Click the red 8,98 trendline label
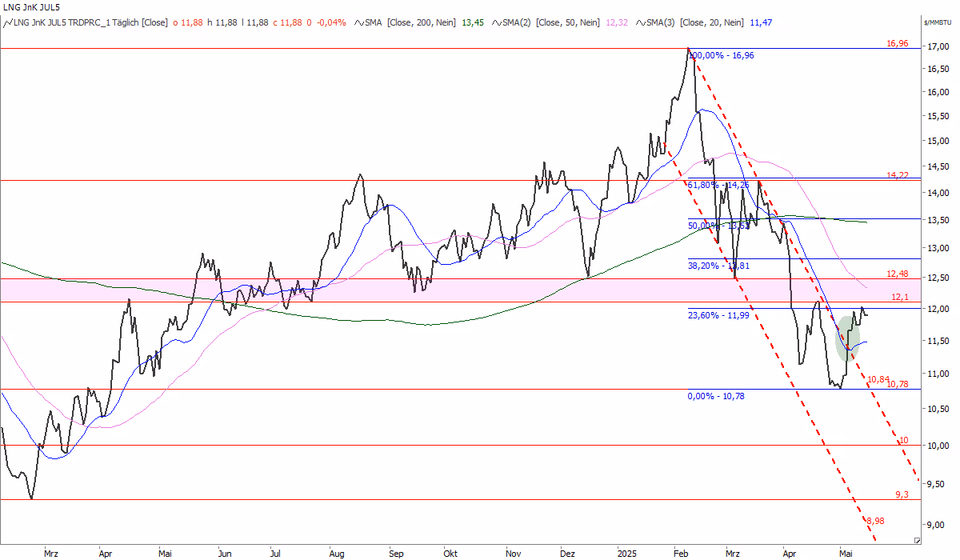 pyautogui.click(x=877, y=521)
